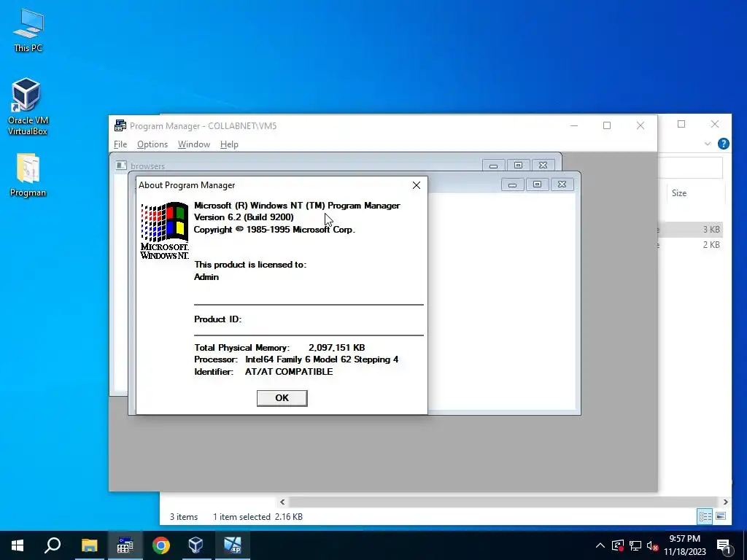Click the muted volume tray icon
This screenshot has width=747, height=560.
coord(652,545)
